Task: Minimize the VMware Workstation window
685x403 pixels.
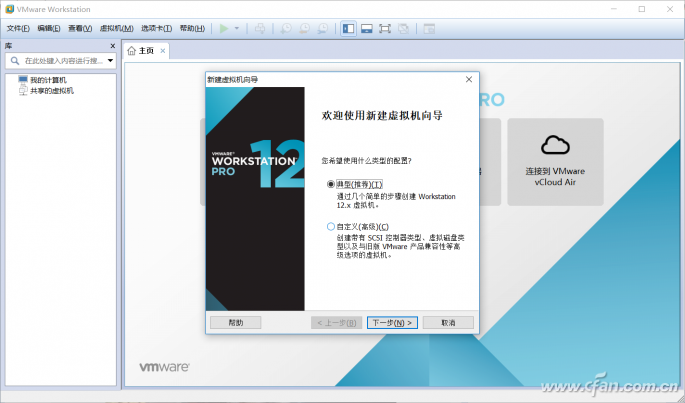Action: click(x=614, y=9)
